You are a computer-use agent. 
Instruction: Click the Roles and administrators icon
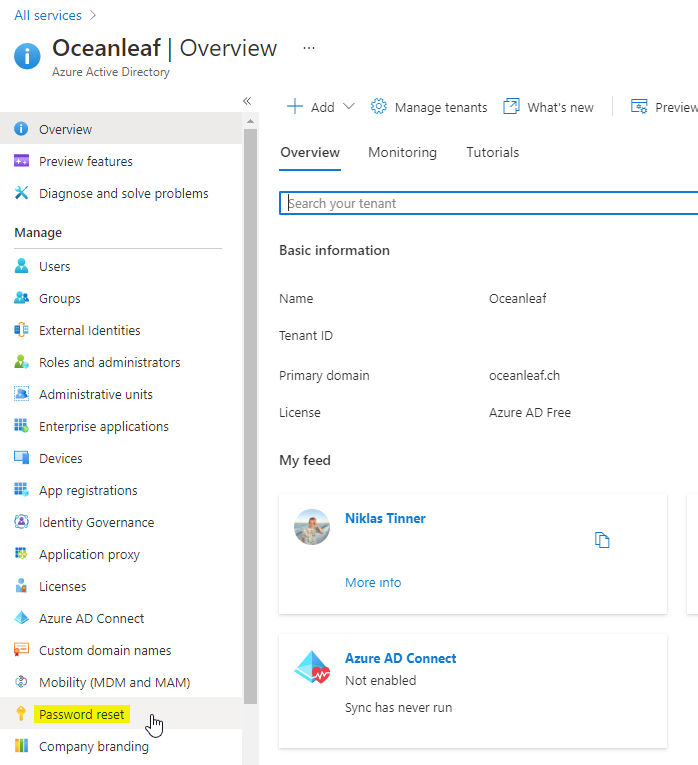[x=21, y=362]
